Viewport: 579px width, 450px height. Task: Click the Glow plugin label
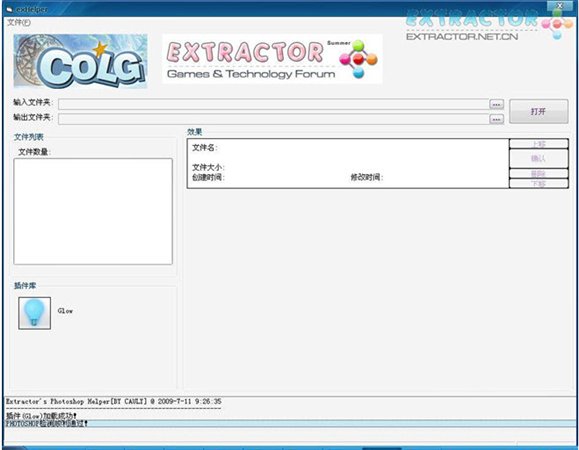pos(65,311)
